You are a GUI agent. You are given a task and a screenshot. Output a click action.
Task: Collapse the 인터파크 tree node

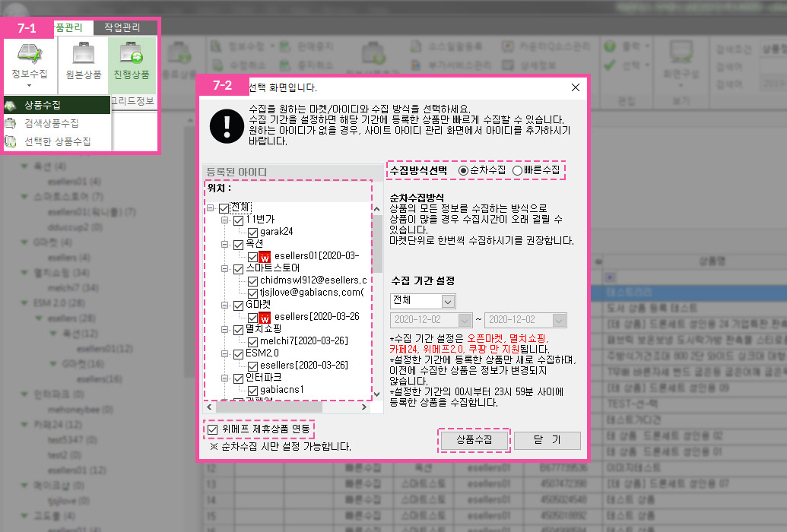click(225, 378)
